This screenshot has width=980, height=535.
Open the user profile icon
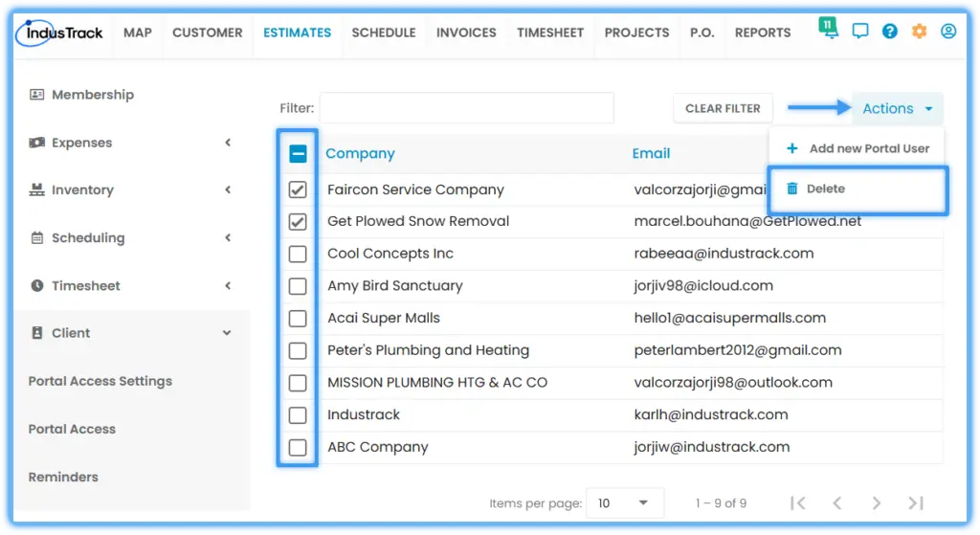948,32
